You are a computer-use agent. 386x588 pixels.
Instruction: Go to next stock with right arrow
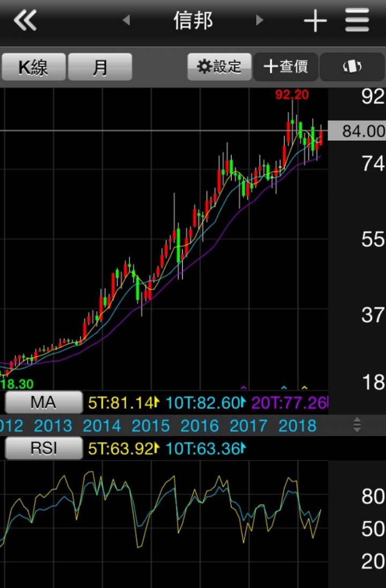point(259,20)
